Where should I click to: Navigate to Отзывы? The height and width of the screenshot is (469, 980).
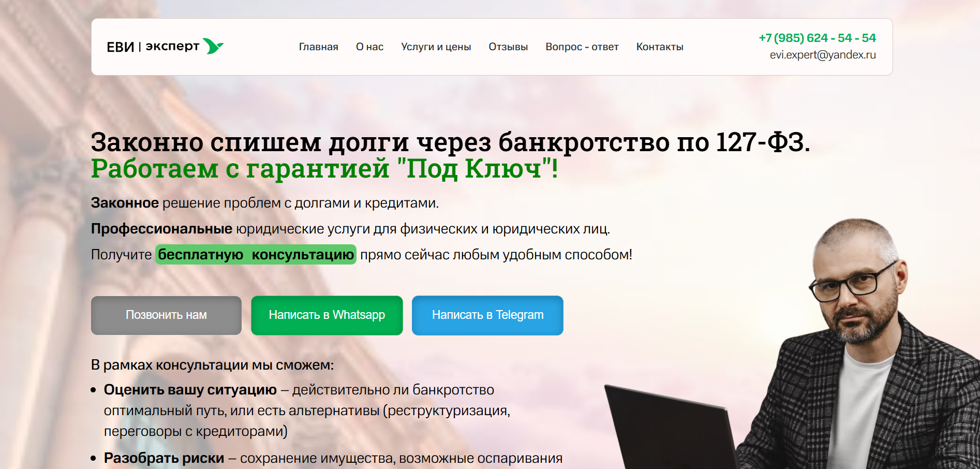508,47
